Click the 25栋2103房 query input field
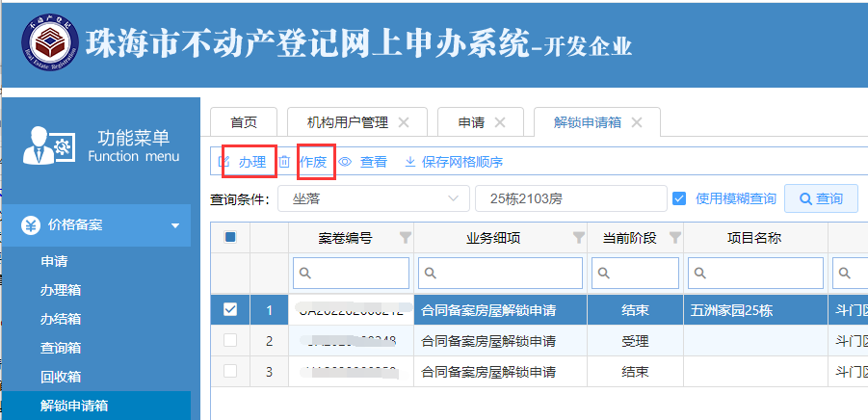 pos(570,198)
